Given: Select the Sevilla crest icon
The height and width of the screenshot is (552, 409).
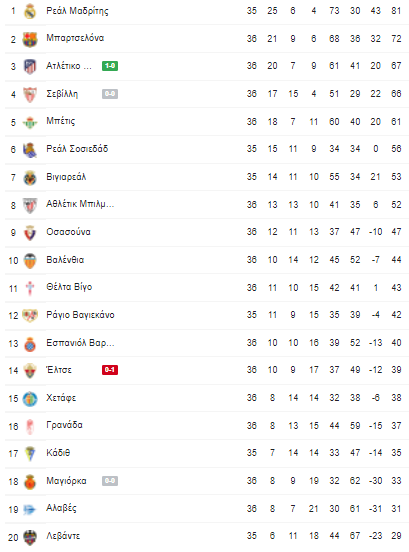Looking at the screenshot, I should [x=30, y=94].
